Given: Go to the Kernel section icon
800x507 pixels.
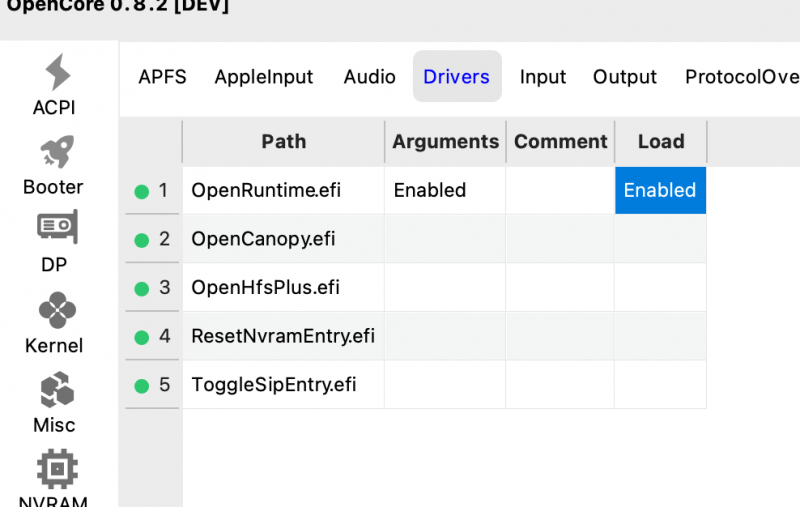Looking at the screenshot, I should (57, 309).
